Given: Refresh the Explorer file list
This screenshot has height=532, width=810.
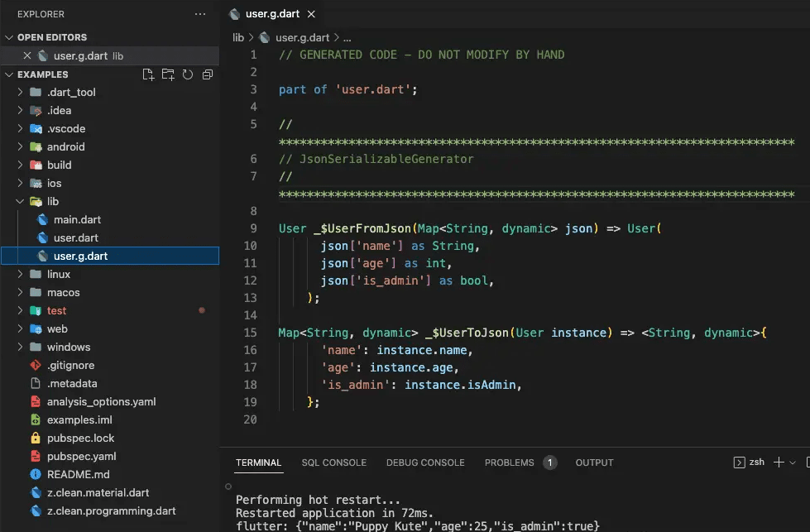Looking at the screenshot, I should (188, 74).
